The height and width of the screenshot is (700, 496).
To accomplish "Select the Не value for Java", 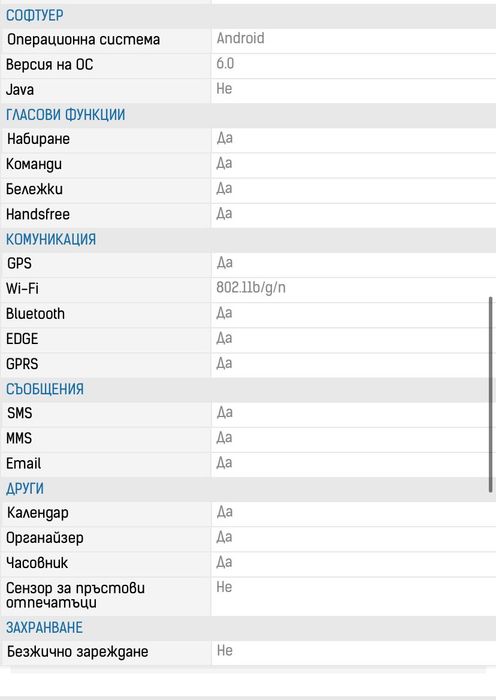I will 224,89.
